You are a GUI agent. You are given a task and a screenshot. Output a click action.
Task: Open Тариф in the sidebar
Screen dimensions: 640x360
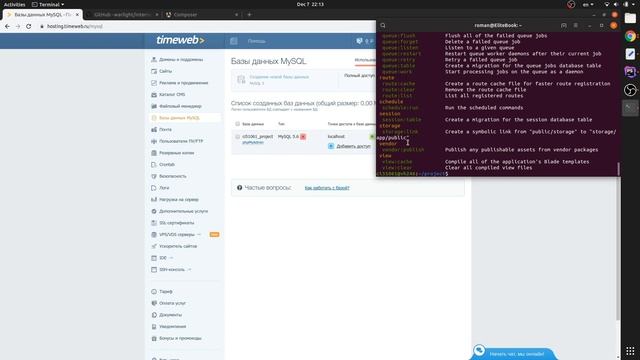(166, 292)
